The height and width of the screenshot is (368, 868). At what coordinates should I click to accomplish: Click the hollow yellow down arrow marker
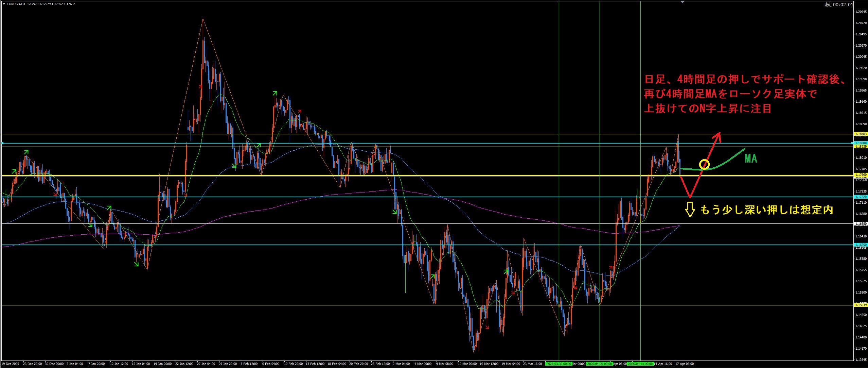690,210
